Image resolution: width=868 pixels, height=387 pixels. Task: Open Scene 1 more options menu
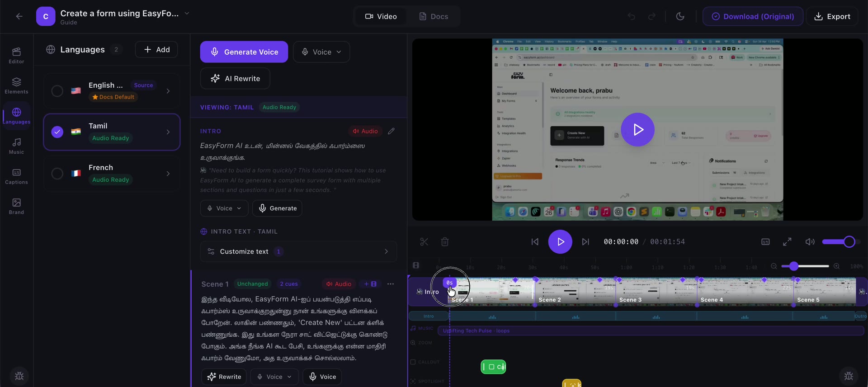click(x=391, y=284)
